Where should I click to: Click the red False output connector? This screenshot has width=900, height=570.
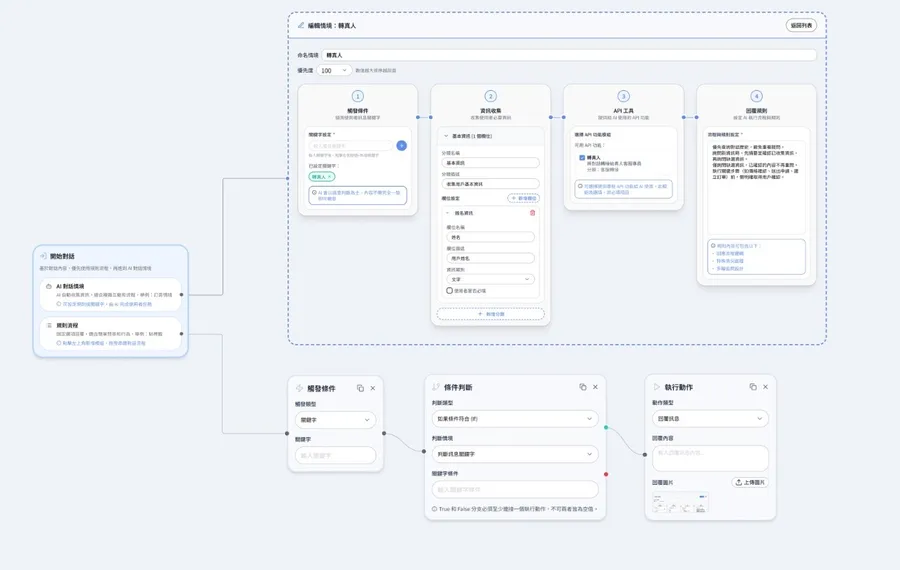click(606, 474)
